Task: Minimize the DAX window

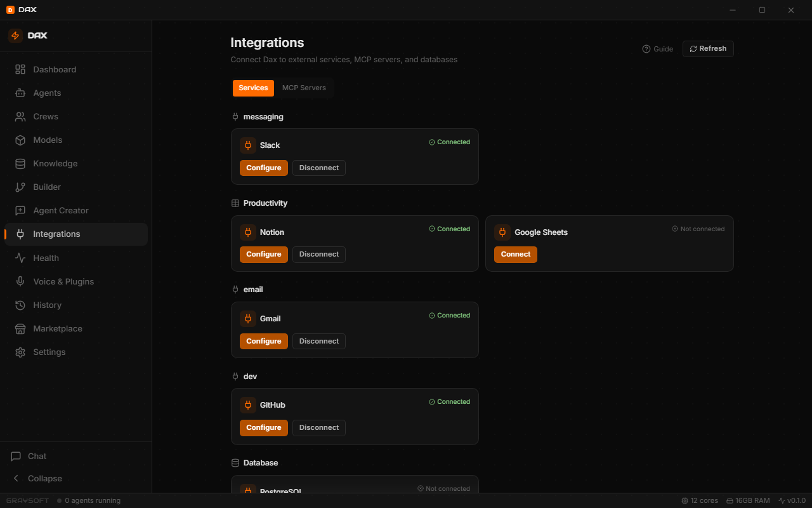Action: pyautogui.click(x=733, y=10)
